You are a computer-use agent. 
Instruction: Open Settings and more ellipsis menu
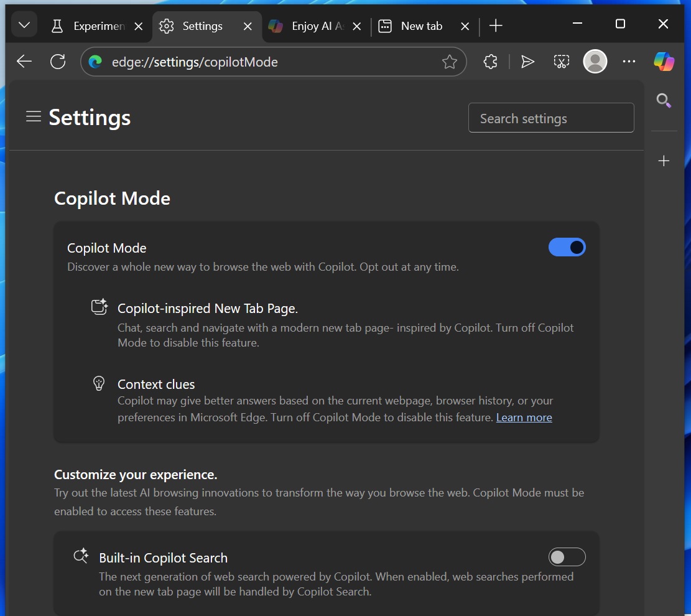point(629,62)
